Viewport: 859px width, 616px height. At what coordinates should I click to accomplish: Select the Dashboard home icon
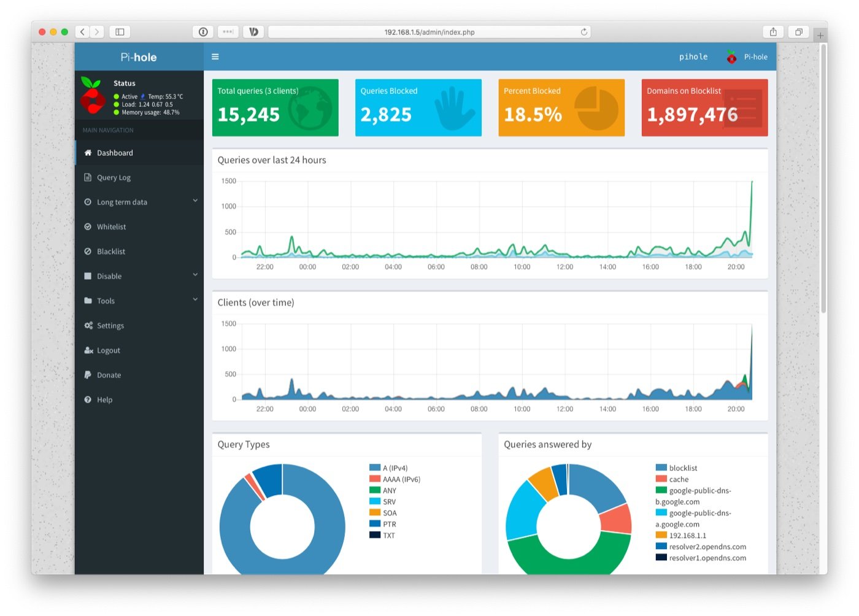pyautogui.click(x=88, y=152)
